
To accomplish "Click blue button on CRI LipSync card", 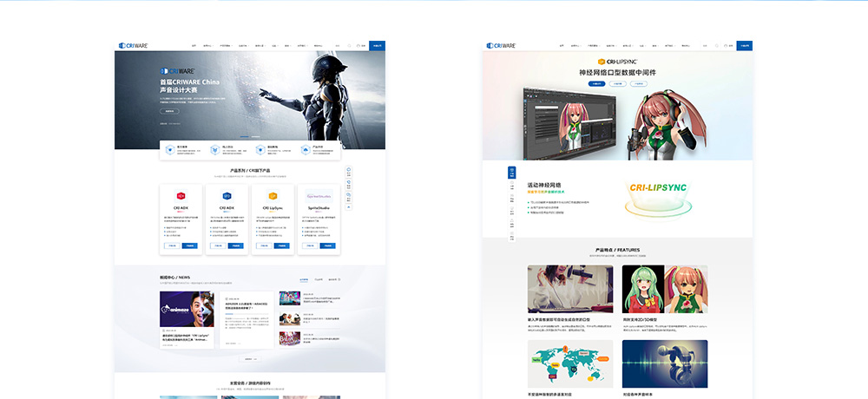I will pos(281,245).
